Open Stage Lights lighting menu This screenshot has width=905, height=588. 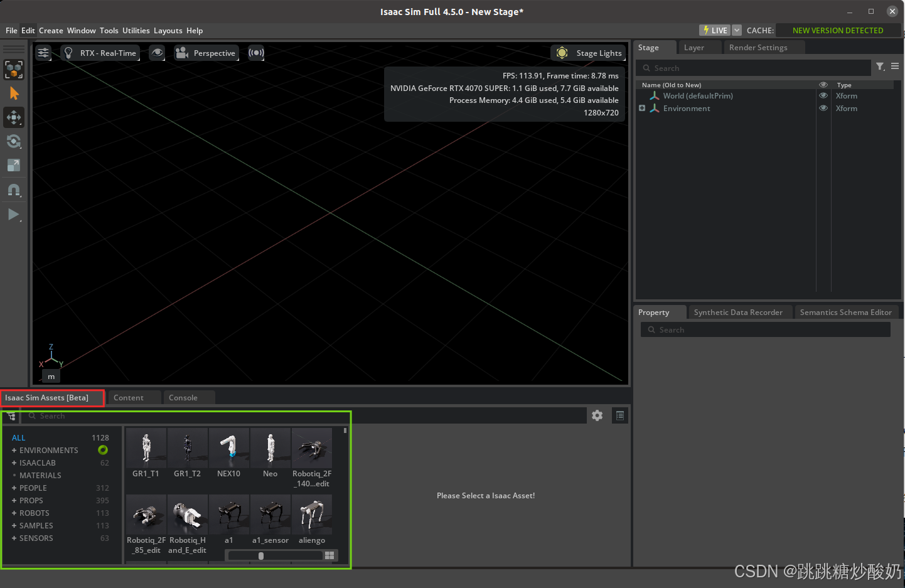[589, 53]
